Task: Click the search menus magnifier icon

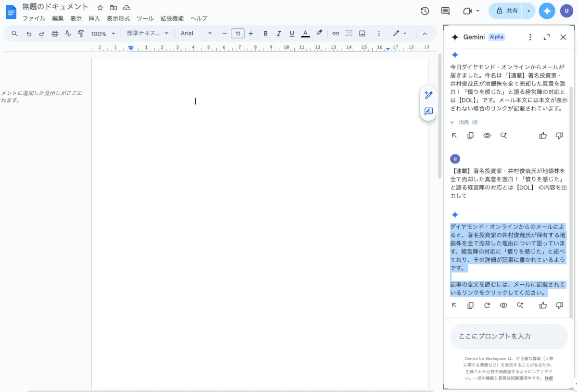Action: tap(14, 34)
